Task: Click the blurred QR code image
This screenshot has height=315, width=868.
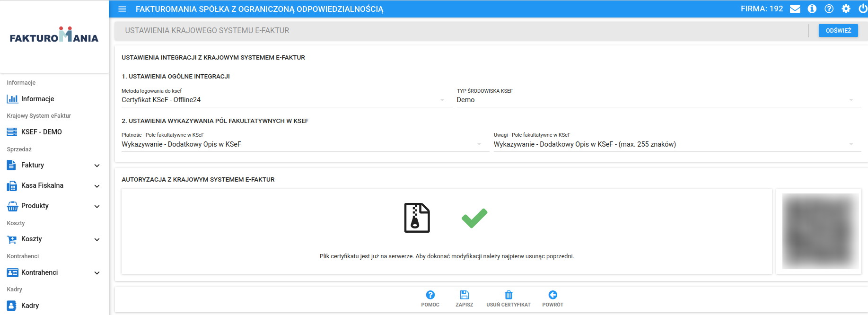Action: pos(820,231)
